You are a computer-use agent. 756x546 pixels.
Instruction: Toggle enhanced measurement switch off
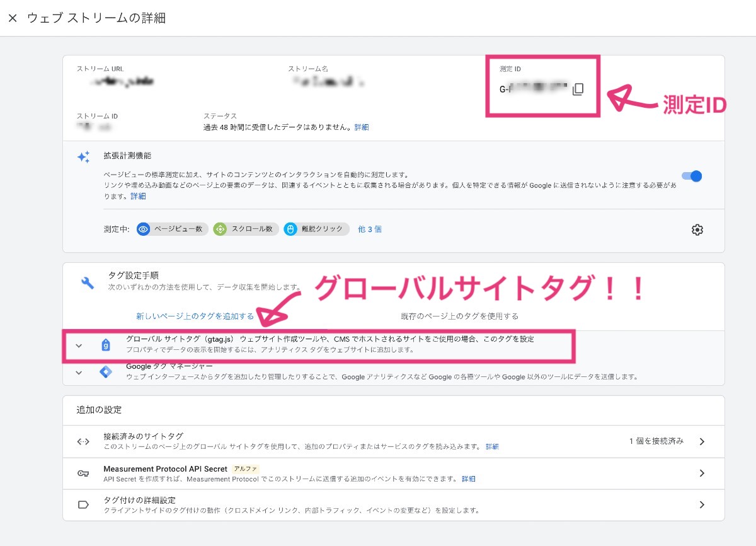pos(692,177)
